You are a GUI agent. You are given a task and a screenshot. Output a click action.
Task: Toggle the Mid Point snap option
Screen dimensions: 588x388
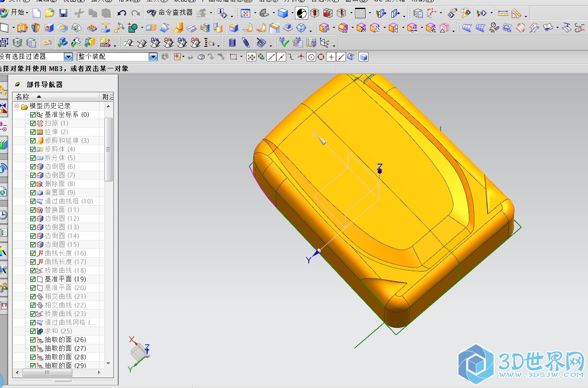(281, 57)
